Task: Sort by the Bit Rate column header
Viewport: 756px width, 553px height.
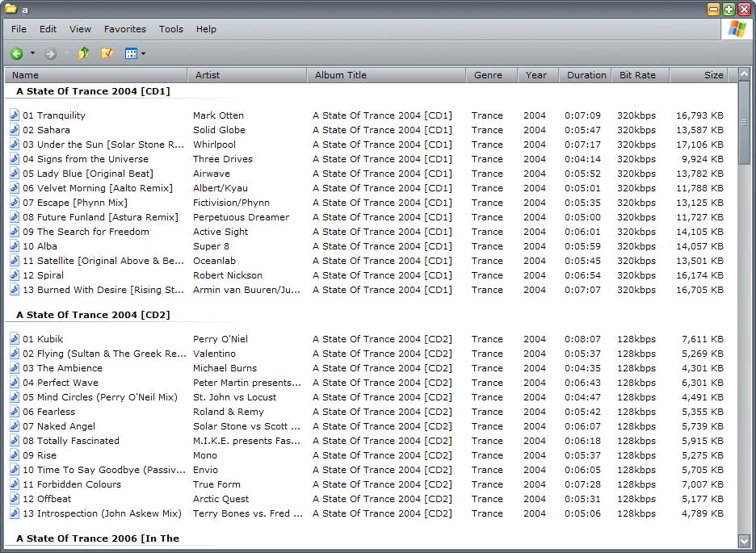Action: [640, 75]
